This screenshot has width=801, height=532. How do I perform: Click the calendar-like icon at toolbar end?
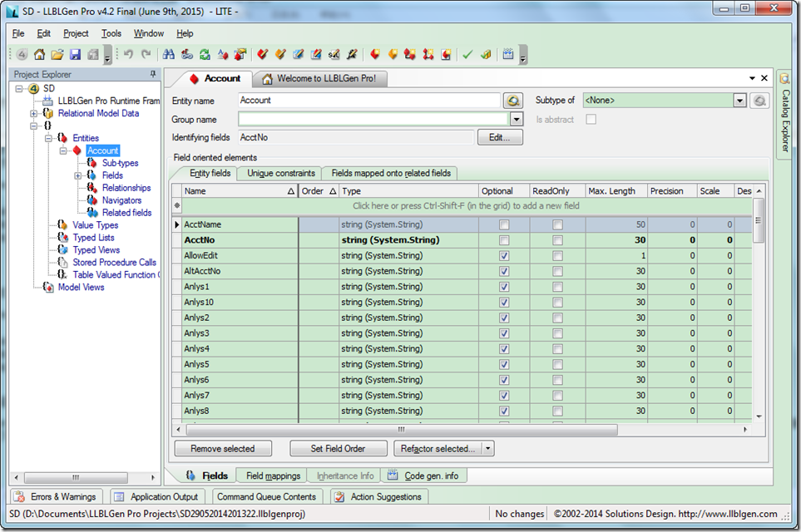tap(507, 54)
